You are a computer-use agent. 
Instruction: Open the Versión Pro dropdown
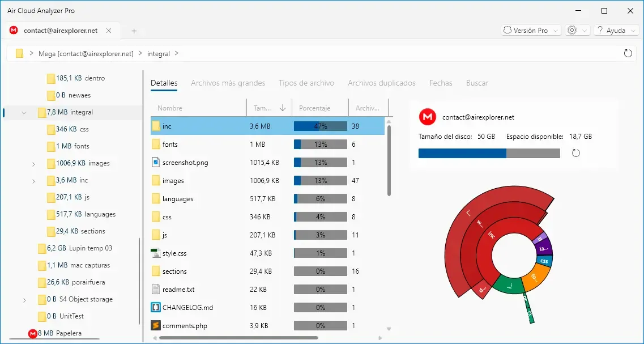tap(531, 31)
